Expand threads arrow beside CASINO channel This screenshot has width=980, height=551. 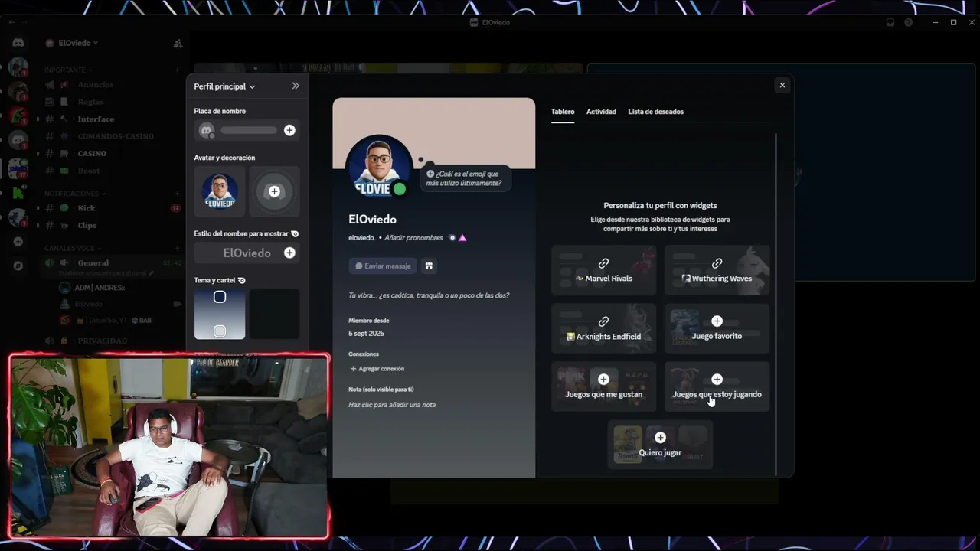click(x=38, y=154)
